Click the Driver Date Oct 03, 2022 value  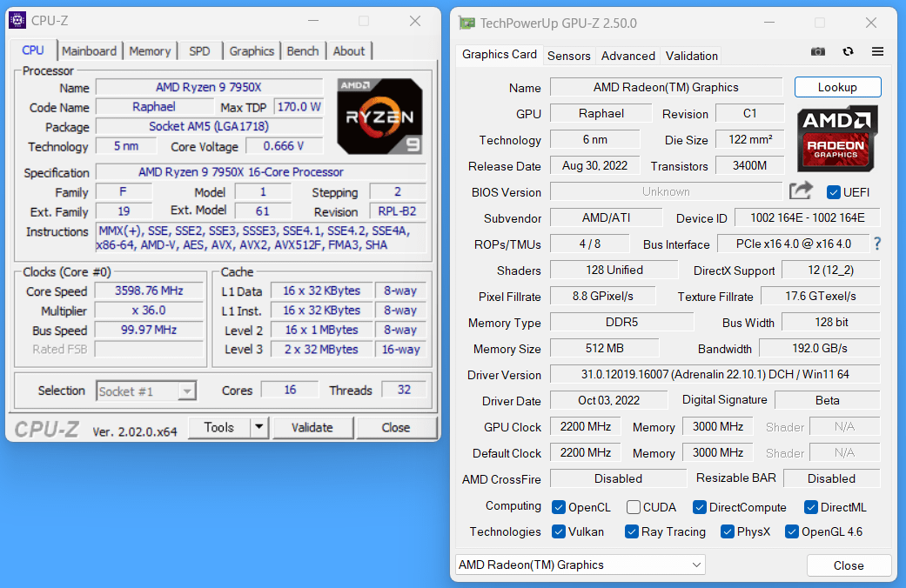point(608,400)
